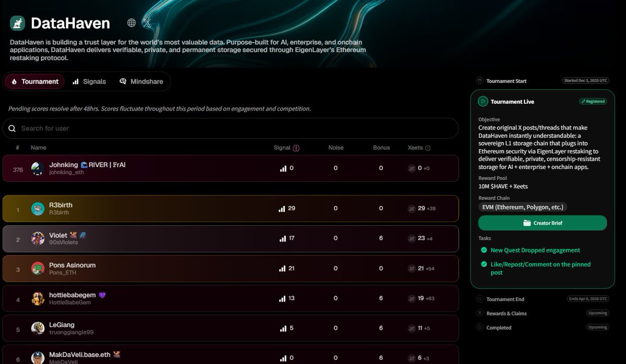Screen dimensions: 626x364
Task: Click the DataHaven logo icon
Action: coord(18,23)
